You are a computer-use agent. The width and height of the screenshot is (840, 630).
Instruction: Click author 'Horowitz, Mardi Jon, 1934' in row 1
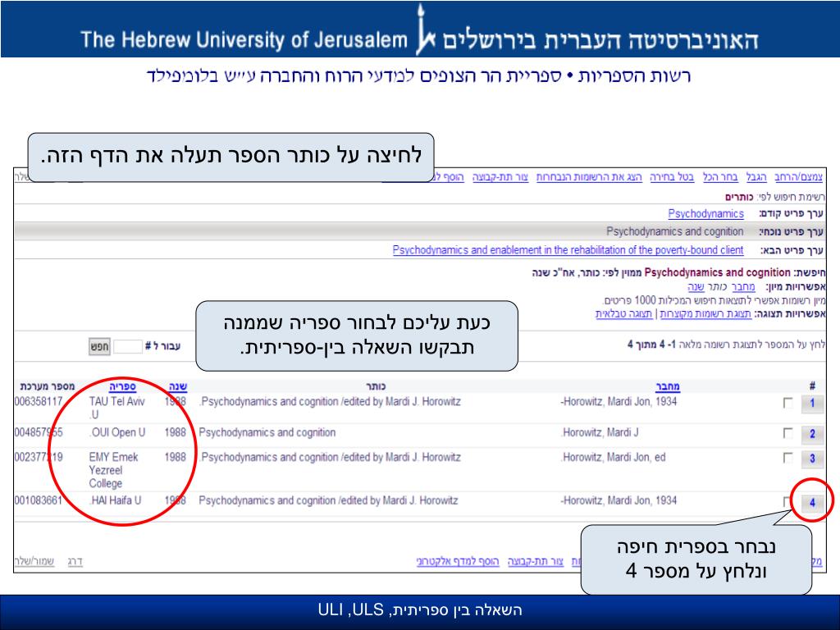point(619,401)
